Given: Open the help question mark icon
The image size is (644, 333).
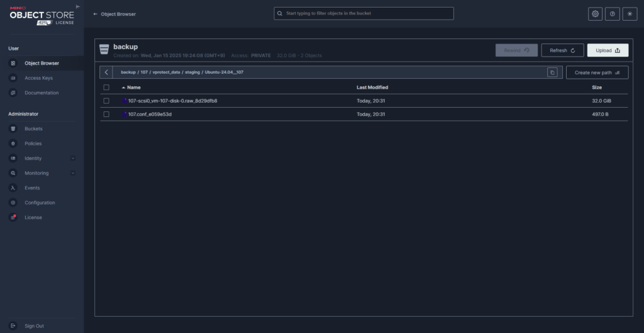Looking at the screenshot, I should 613,14.
